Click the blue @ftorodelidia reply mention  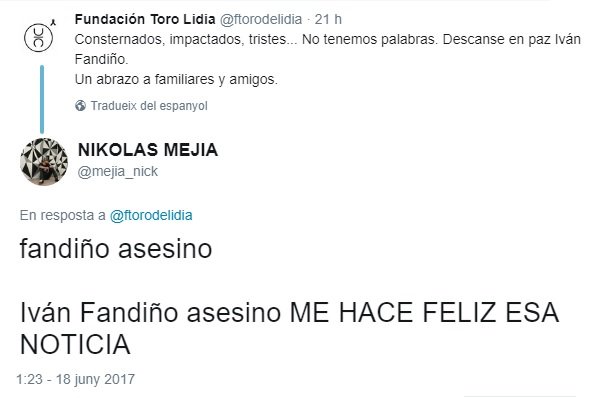click(x=151, y=215)
